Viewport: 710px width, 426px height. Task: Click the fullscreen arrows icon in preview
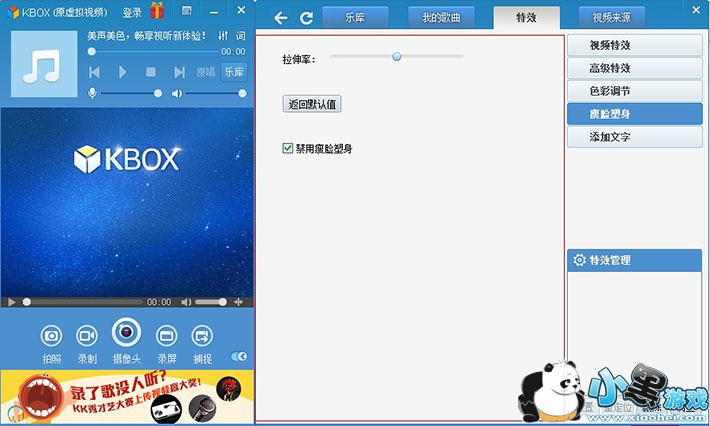point(239,302)
